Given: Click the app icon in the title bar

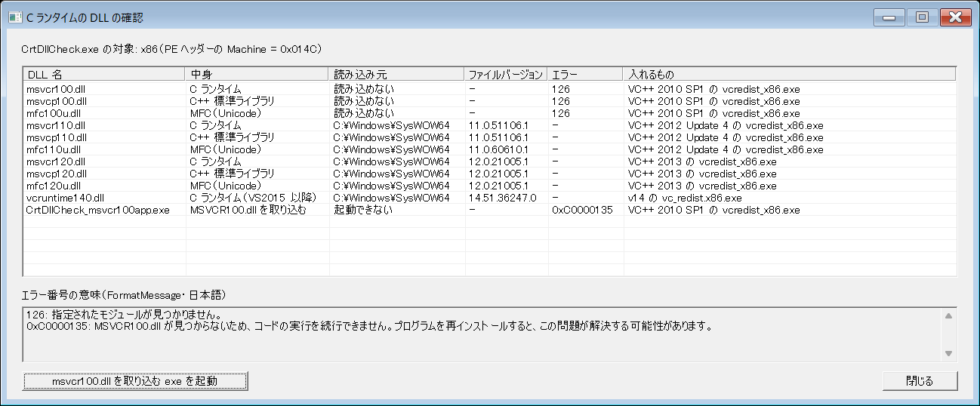Looking at the screenshot, I should pos(14,17).
